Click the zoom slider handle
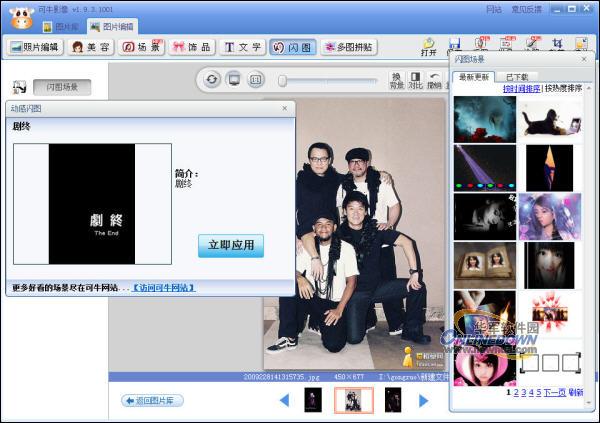This screenshot has width=600, height=423. click(283, 80)
